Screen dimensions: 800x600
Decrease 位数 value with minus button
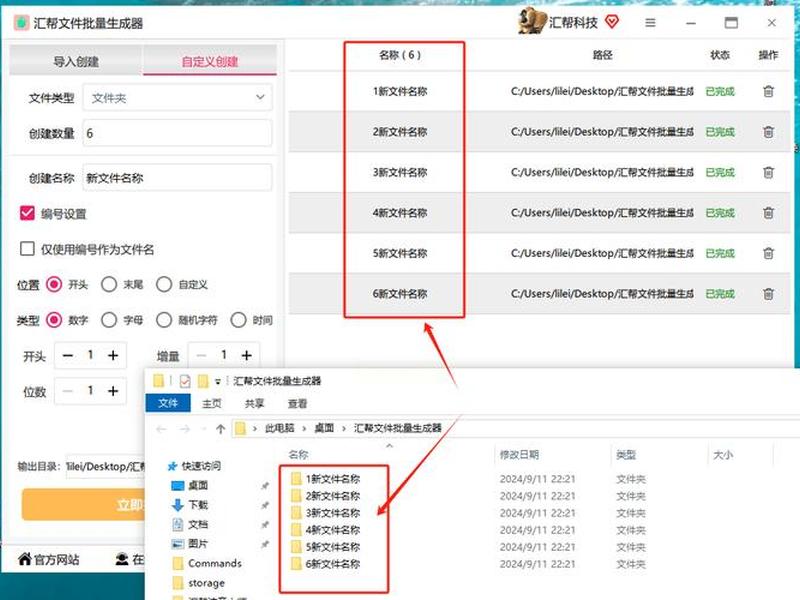point(68,391)
